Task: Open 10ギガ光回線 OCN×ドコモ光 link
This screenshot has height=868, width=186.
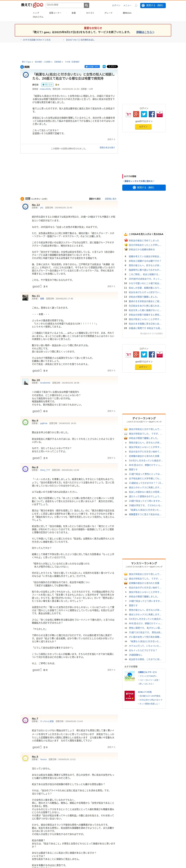Action: point(37,40)
